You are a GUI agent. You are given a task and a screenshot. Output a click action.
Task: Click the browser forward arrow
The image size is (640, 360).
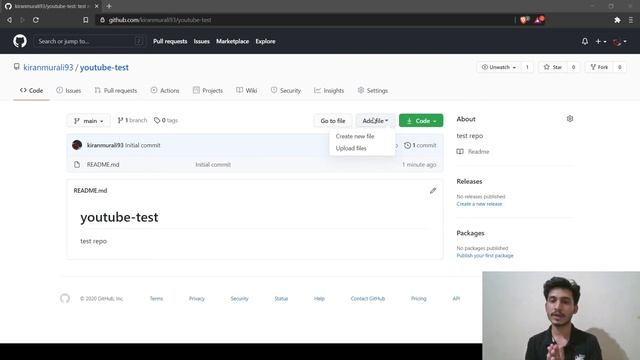pyautogui.click(x=22, y=20)
